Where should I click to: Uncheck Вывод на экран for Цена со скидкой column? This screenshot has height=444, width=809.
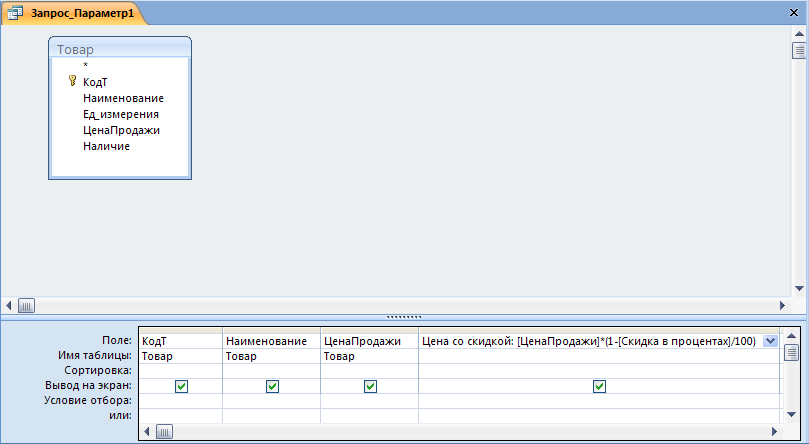[x=599, y=386]
